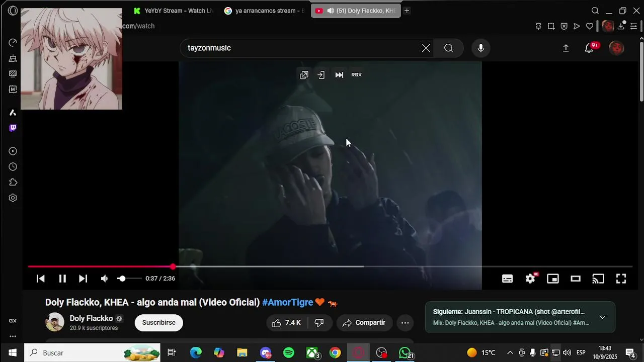Search by voice with microphone icon

[x=481, y=48]
